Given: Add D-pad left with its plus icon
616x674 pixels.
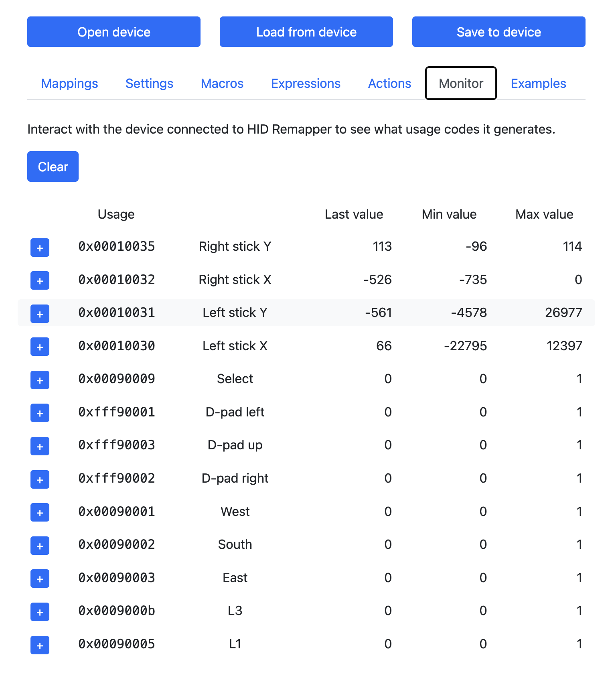Looking at the screenshot, I should point(40,413).
